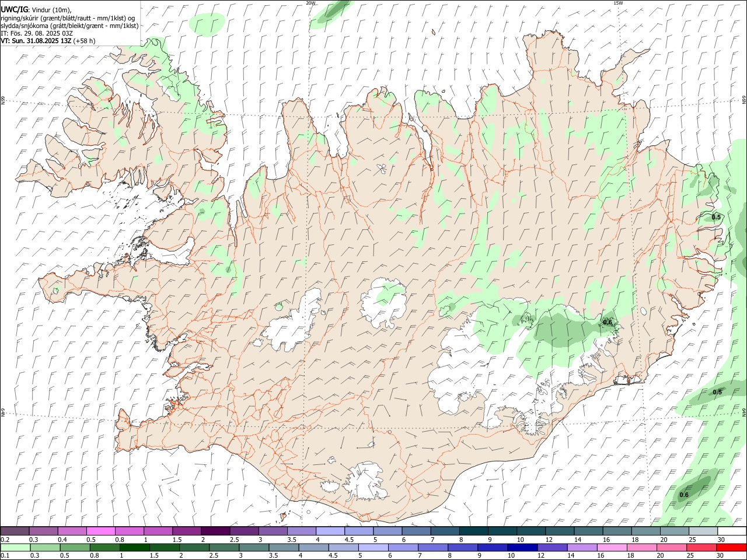Select the 3.5–4 gray-blue swatch on bottom bar

(284, 548)
